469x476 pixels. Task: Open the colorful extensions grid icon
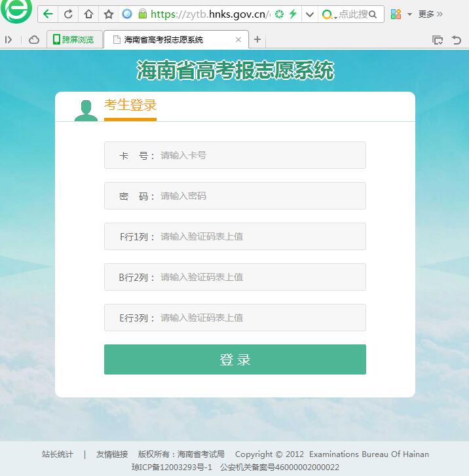(396, 14)
